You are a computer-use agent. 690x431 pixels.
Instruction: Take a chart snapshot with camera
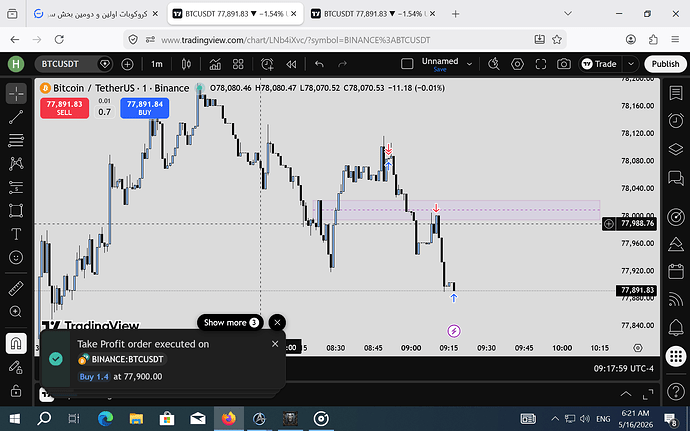click(564, 64)
